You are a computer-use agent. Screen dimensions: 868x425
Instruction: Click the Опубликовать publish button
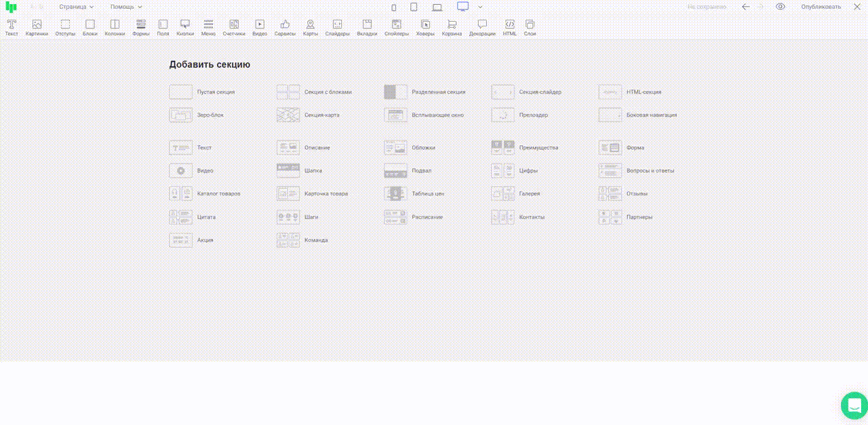click(821, 7)
